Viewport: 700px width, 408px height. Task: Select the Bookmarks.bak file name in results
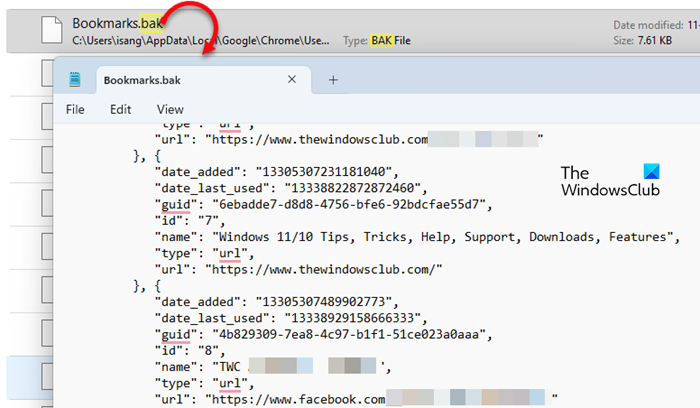118,23
